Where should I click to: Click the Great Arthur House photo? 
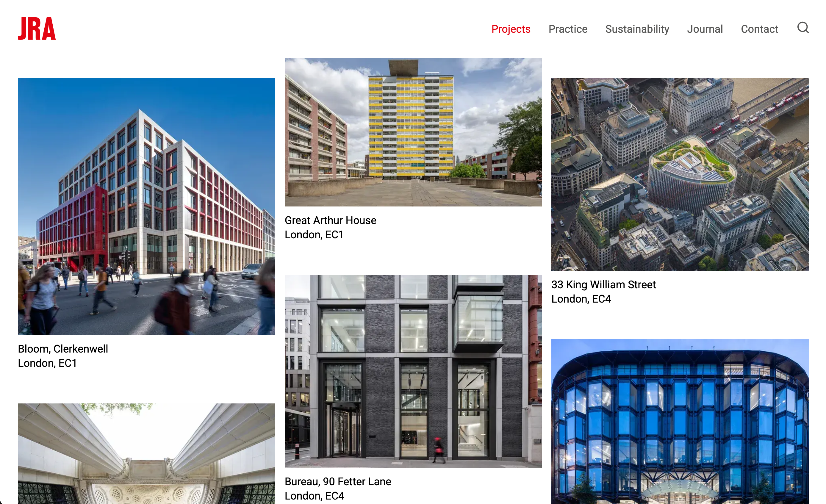click(413, 132)
